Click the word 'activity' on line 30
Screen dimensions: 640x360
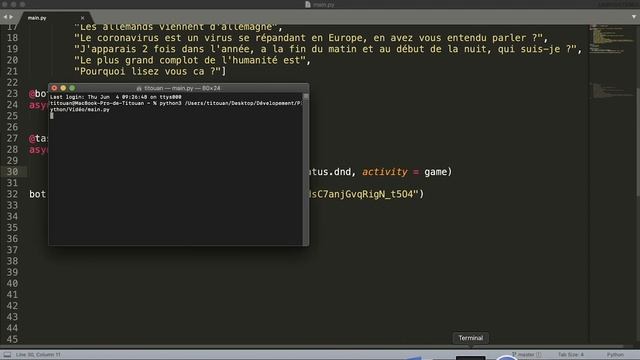click(x=384, y=172)
